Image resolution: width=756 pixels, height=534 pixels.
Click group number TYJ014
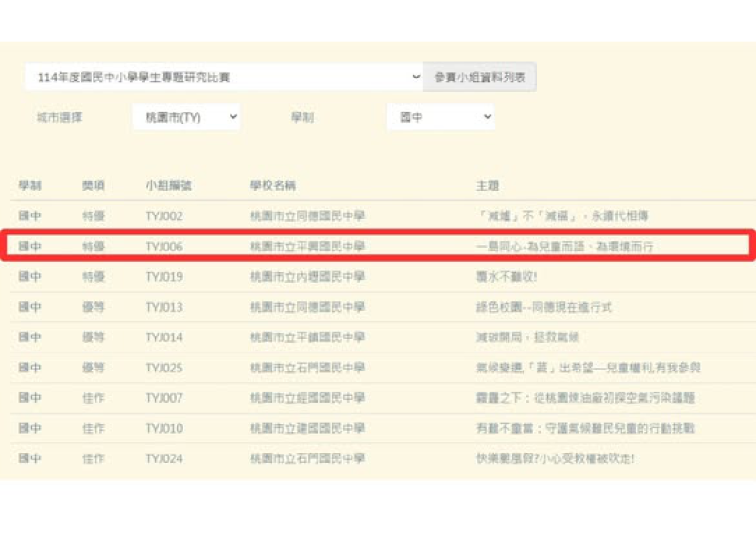pyautogui.click(x=164, y=337)
